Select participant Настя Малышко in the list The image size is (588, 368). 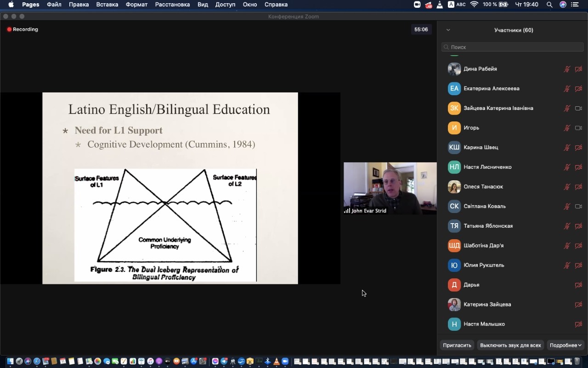(x=513, y=324)
